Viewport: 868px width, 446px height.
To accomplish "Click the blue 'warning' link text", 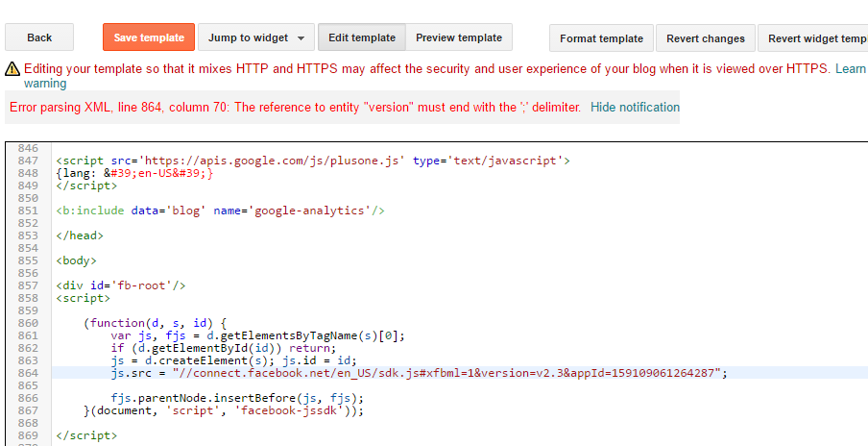I will click(45, 84).
